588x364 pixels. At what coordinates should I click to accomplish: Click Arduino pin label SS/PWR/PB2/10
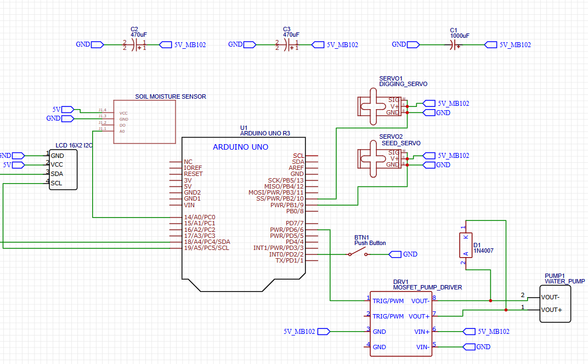click(280, 198)
